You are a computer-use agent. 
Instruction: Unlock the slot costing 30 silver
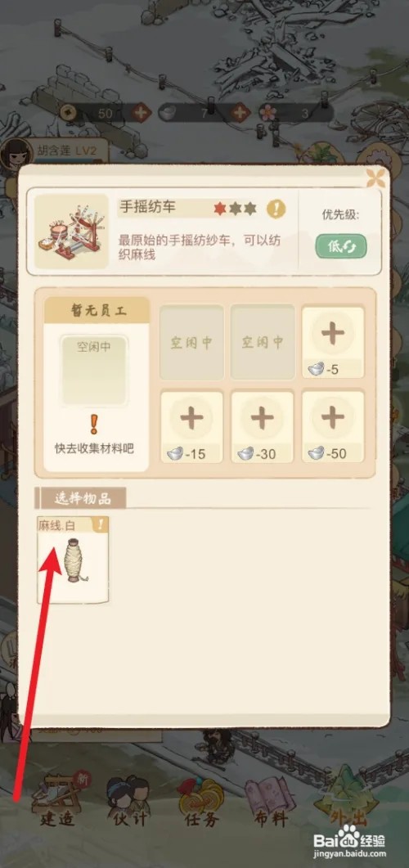coord(262,426)
